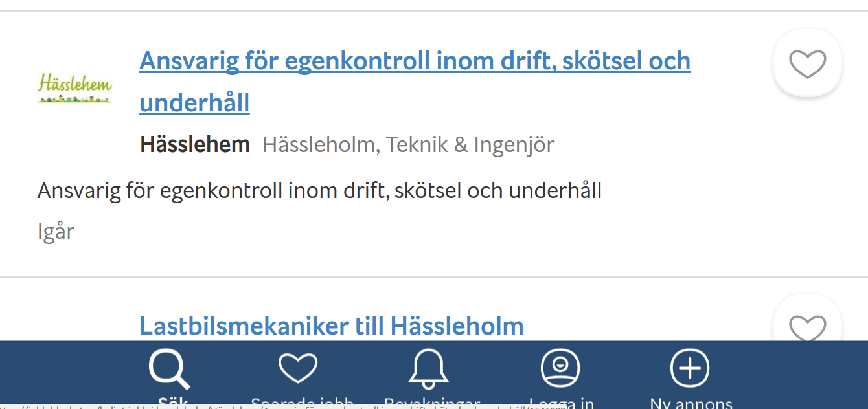Image resolution: width=868 pixels, height=409 pixels.
Task: Click the Igår posting date
Action: 56,231
